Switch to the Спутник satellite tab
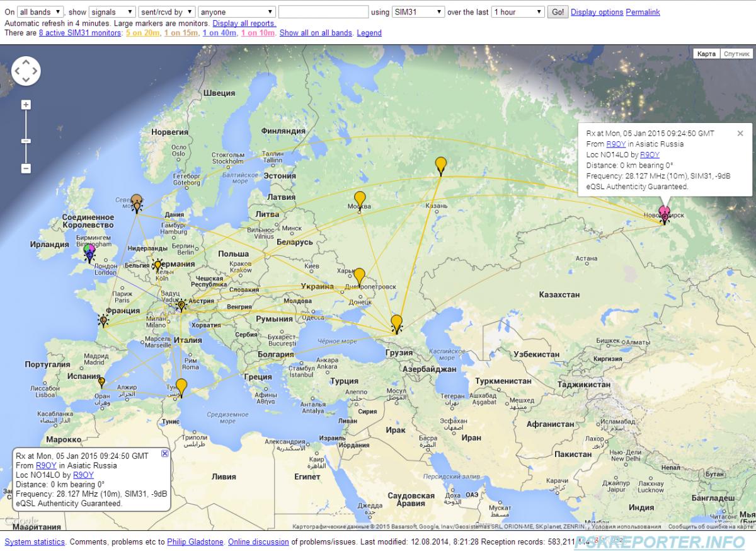The image size is (756, 551). 736,54
